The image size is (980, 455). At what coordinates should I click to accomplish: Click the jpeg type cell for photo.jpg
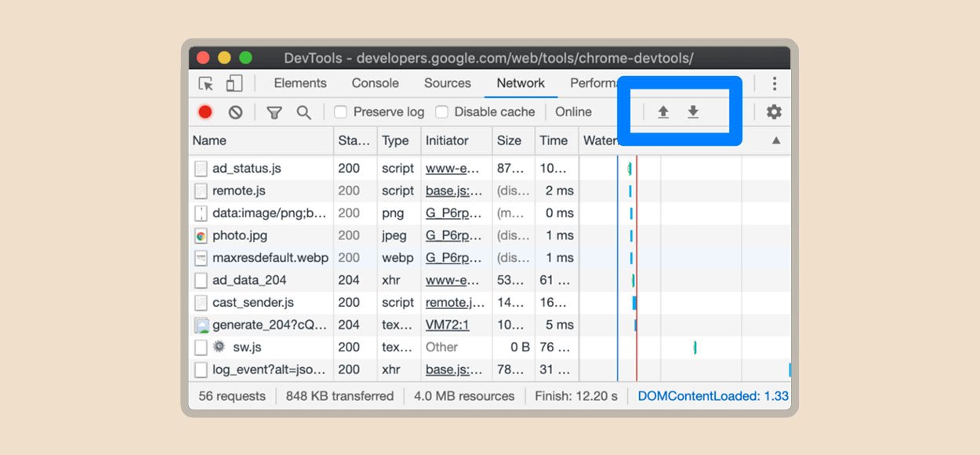coord(394,235)
